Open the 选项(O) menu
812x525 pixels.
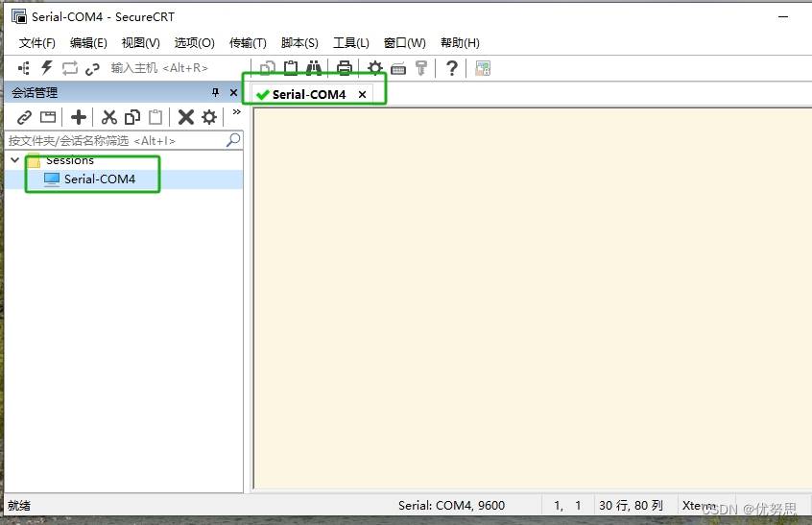194,43
